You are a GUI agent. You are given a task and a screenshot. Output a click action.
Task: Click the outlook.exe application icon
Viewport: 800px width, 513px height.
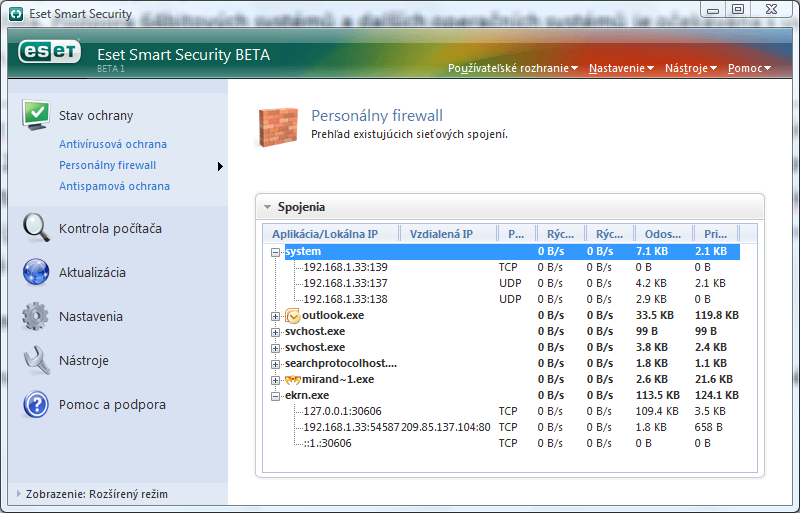tap(292, 315)
